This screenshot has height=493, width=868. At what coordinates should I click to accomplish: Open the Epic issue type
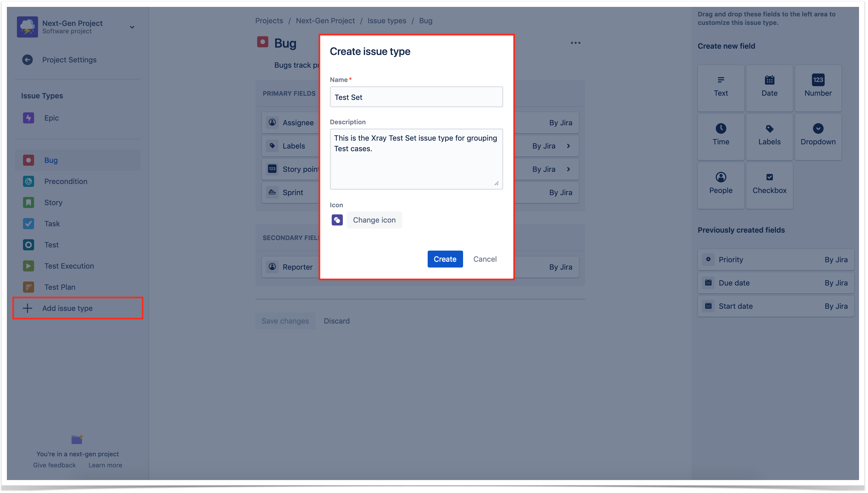pos(78,118)
